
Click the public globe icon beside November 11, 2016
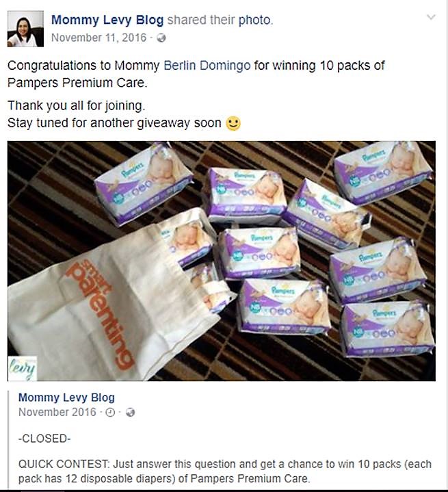[161, 38]
